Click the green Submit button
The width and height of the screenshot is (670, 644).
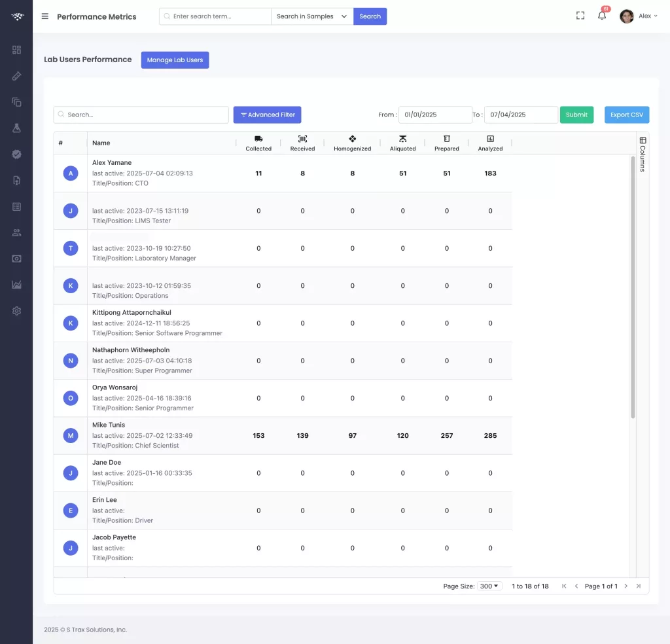pyautogui.click(x=576, y=115)
